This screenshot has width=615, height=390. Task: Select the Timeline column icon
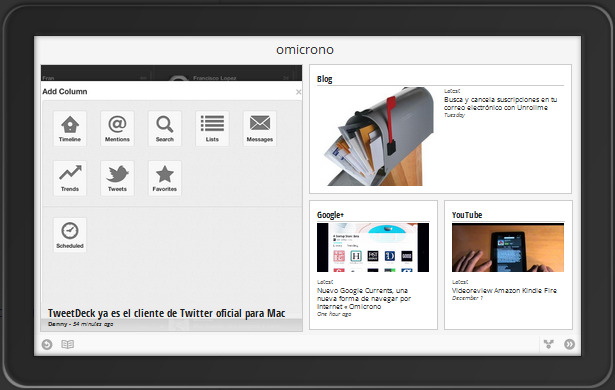point(70,128)
